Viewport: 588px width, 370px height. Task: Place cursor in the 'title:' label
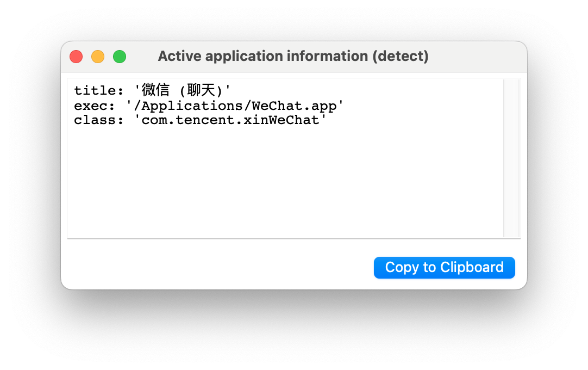95,90
